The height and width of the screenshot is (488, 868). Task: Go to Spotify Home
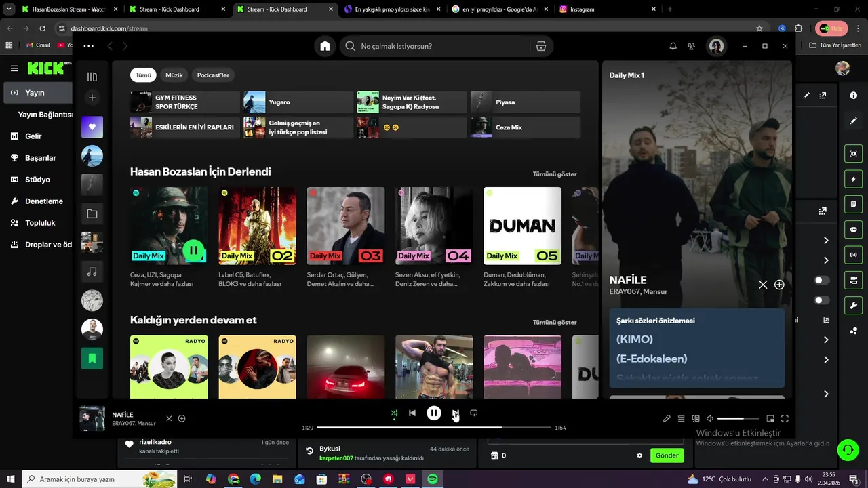pyautogui.click(x=325, y=46)
